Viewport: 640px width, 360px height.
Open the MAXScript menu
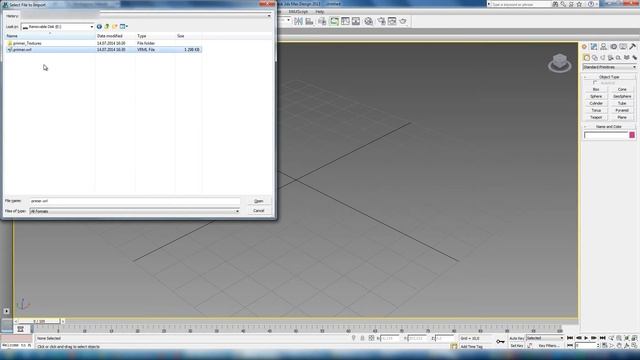(298, 12)
